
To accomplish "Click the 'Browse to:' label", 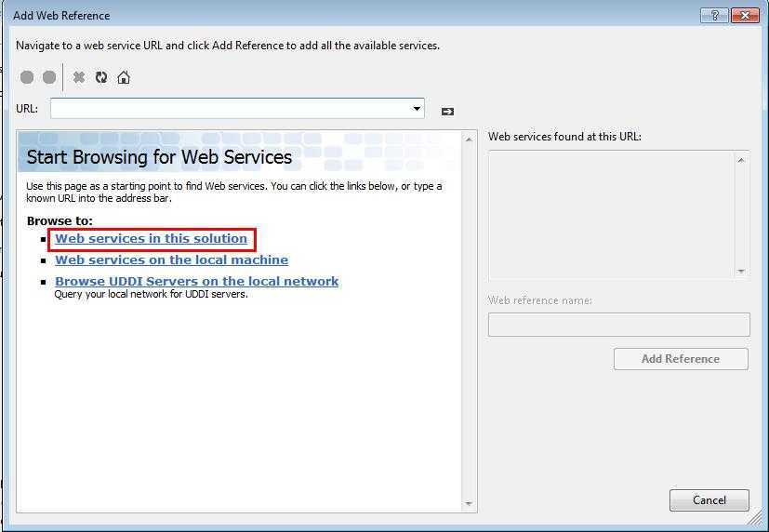I will click(x=60, y=221).
